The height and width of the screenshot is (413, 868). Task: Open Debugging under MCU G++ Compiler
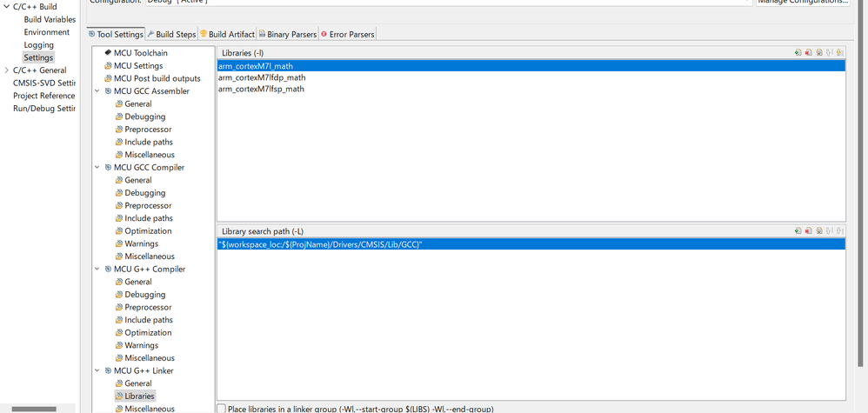coord(140,295)
